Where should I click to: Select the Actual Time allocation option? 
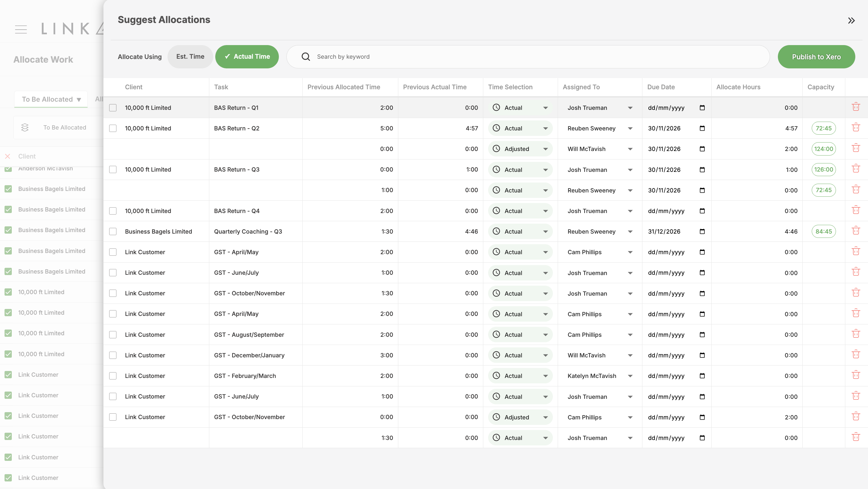click(x=247, y=57)
